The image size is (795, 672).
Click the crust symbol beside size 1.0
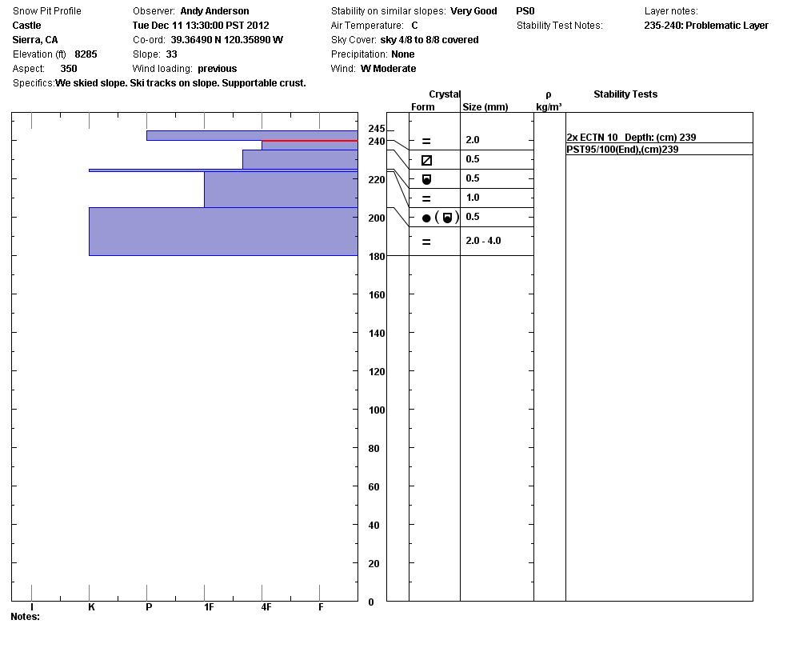426,198
